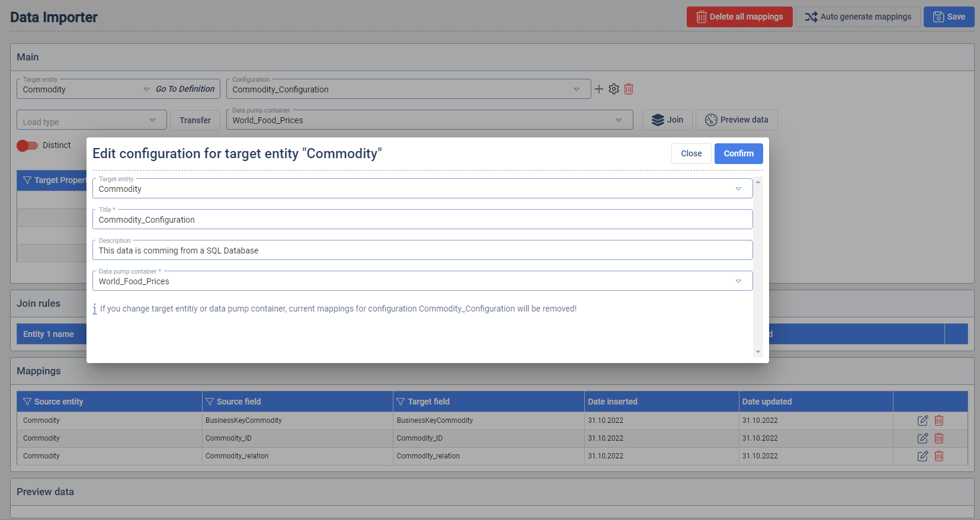The image size is (980, 520).
Task: Click the Join button
Action: pos(667,120)
